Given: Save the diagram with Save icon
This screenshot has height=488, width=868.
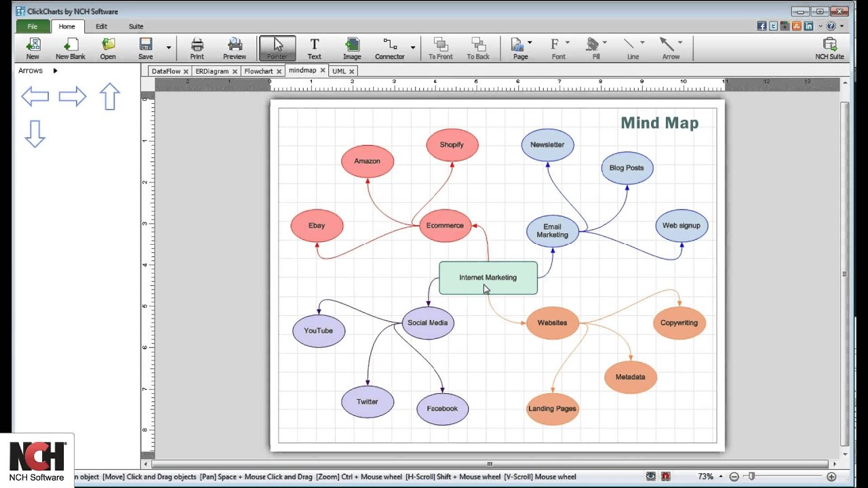Looking at the screenshot, I should click(x=145, y=48).
